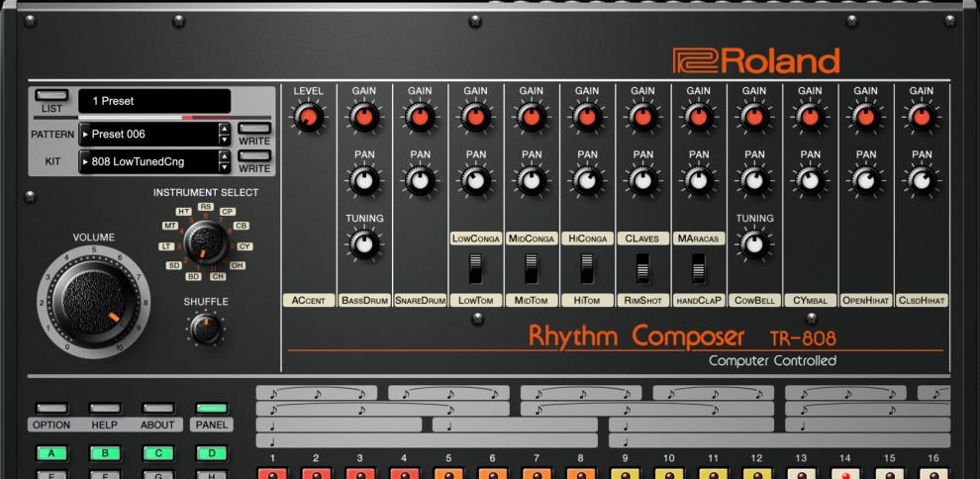
Task: Click the Cowbell tuning knob
Action: (x=754, y=243)
